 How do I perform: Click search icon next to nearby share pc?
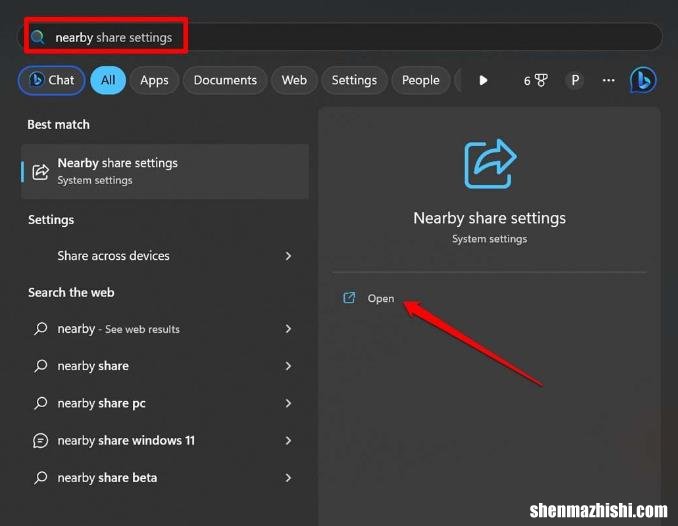tap(41, 403)
